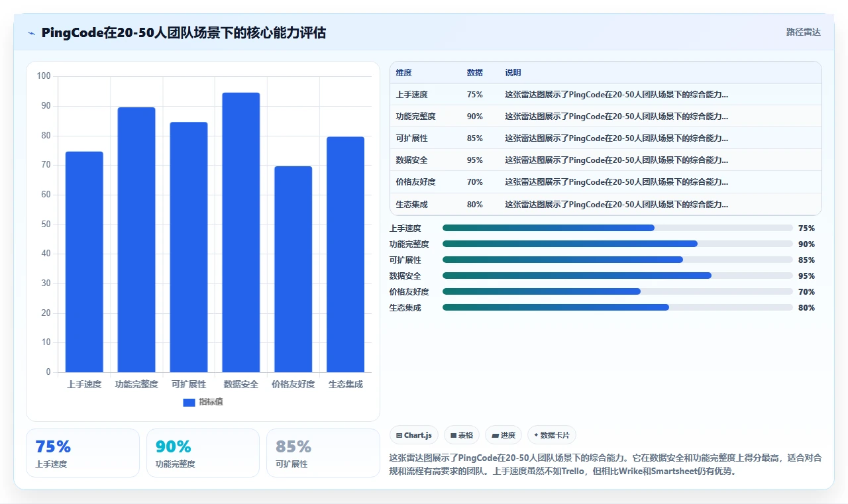Screen dimensions: 848x504
Task: Click the 95% value in the table
Action: 475,160
